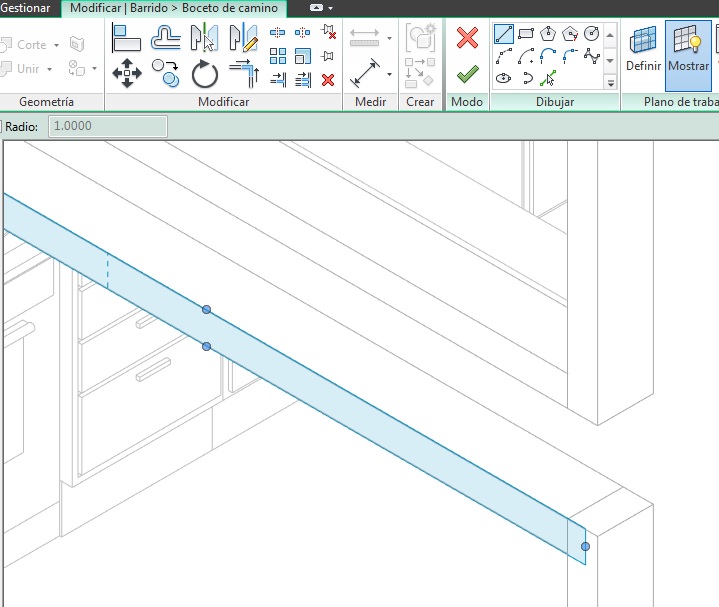Image resolution: width=719 pixels, height=607 pixels.
Task: Expand the Dibujar gallery list
Action: point(611,84)
